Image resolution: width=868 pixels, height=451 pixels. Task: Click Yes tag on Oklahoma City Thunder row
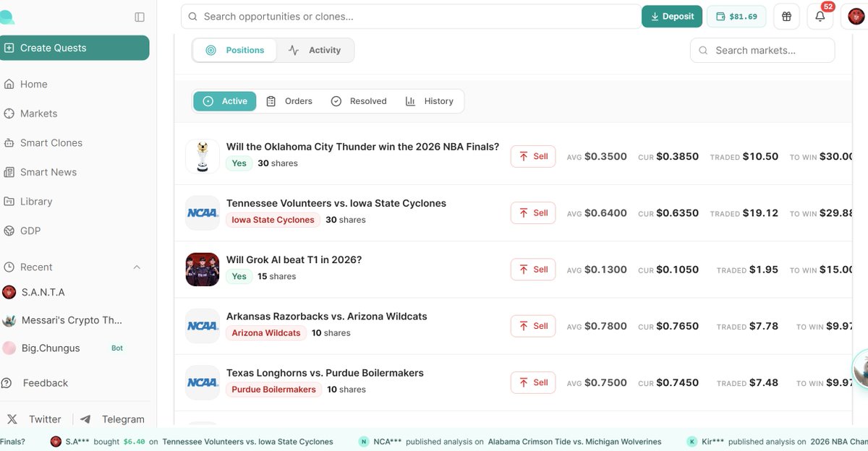click(239, 163)
